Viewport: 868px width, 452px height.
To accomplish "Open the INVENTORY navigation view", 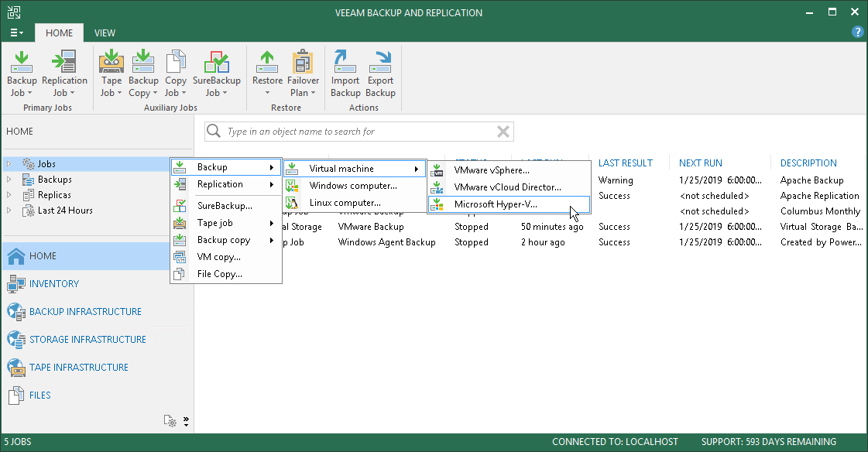I will (54, 284).
